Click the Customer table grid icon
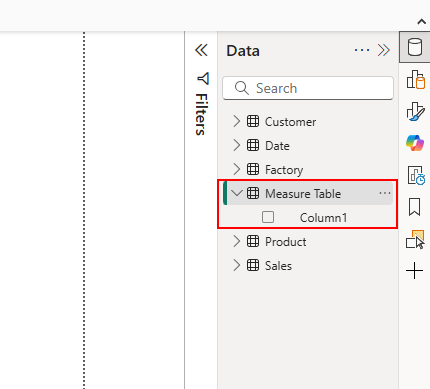 click(253, 121)
